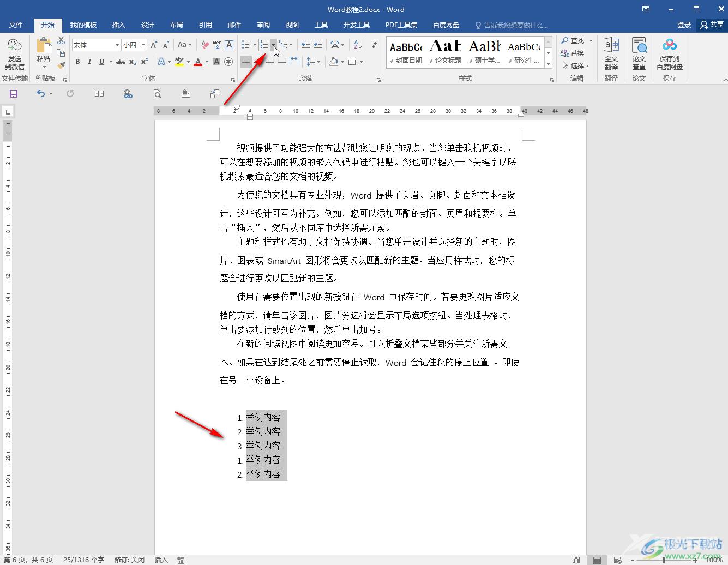Increase paragraph indent
This screenshot has width=728, height=565.
coord(318,45)
